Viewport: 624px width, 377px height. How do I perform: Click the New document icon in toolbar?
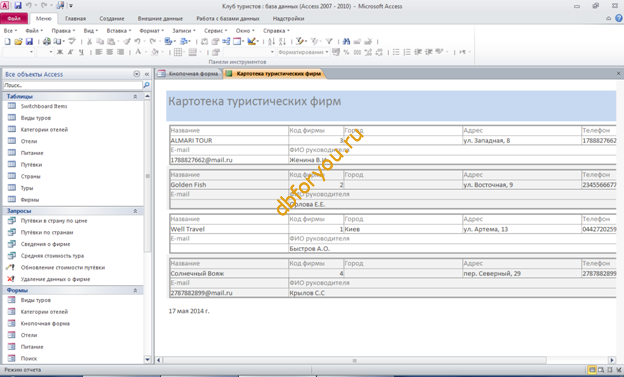coord(7,41)
